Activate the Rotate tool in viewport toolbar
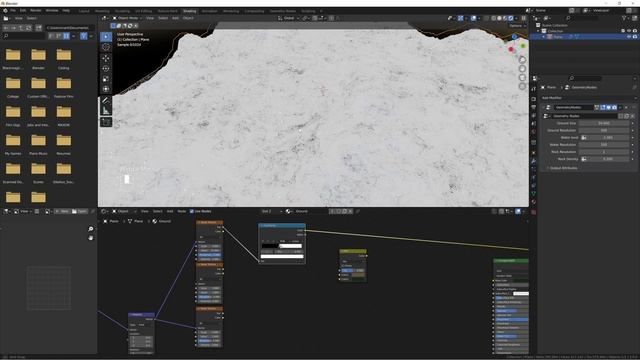Viewport: 640px width, 360px height. 106,69
